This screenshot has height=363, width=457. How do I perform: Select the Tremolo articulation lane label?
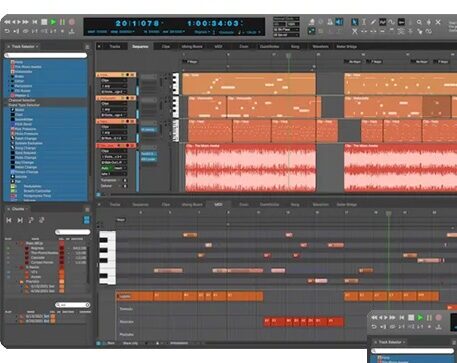(x=126, y=309)
